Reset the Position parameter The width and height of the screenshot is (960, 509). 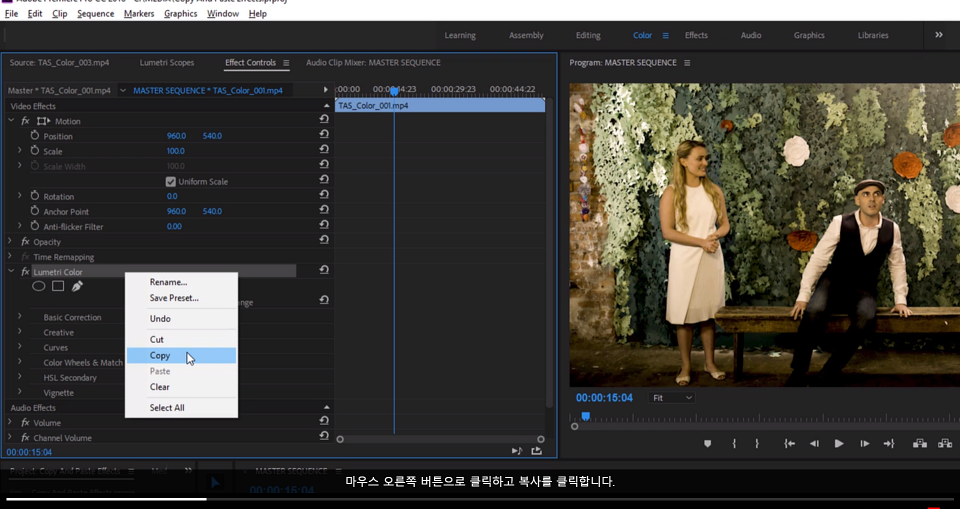tap(324, 134)
